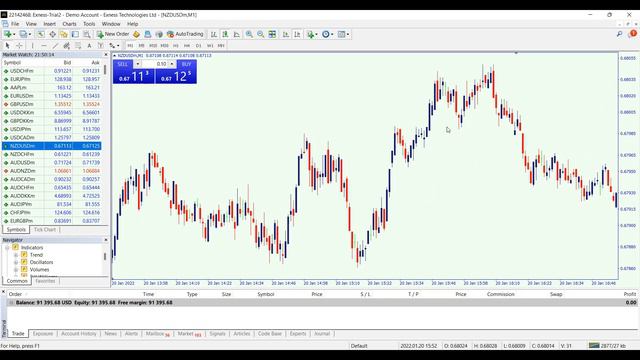
Task: Select the Crosshair tool
Action: tap(19, 46)
